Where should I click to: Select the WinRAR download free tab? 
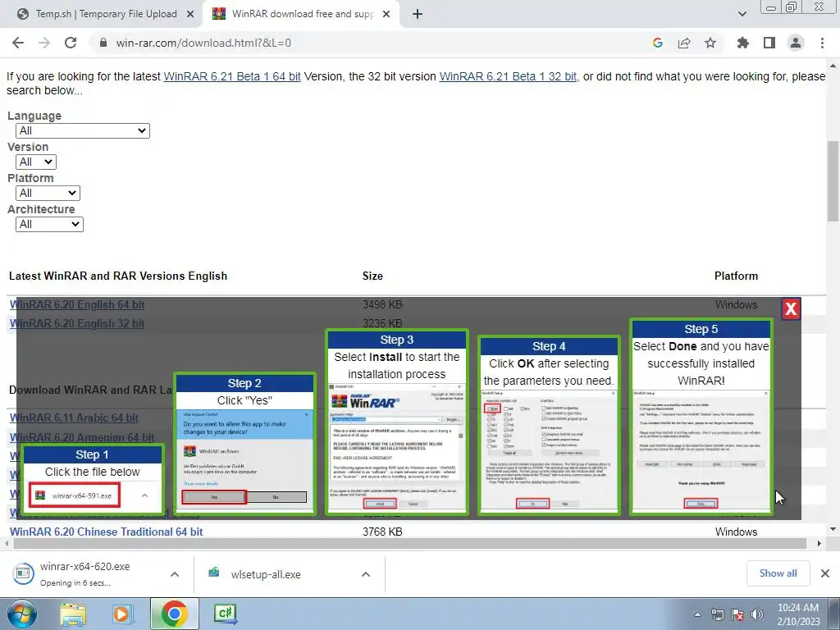302,14
